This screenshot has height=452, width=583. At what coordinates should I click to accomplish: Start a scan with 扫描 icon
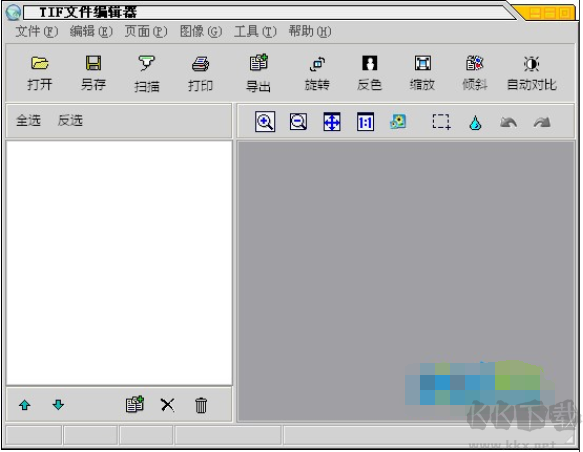(146, 63)
